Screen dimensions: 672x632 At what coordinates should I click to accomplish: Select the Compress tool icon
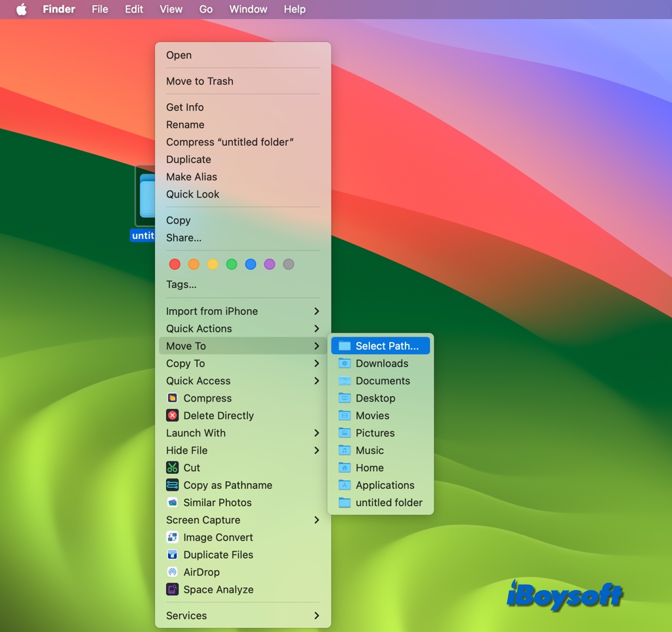pyautogui.click(x=172, y=398)
